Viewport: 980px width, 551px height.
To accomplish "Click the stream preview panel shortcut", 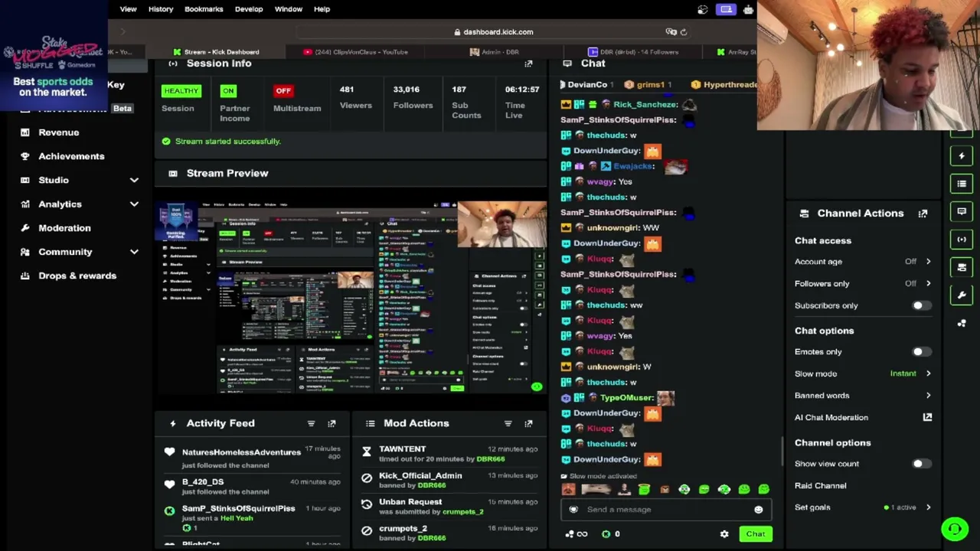I will [x=962, y=240].
